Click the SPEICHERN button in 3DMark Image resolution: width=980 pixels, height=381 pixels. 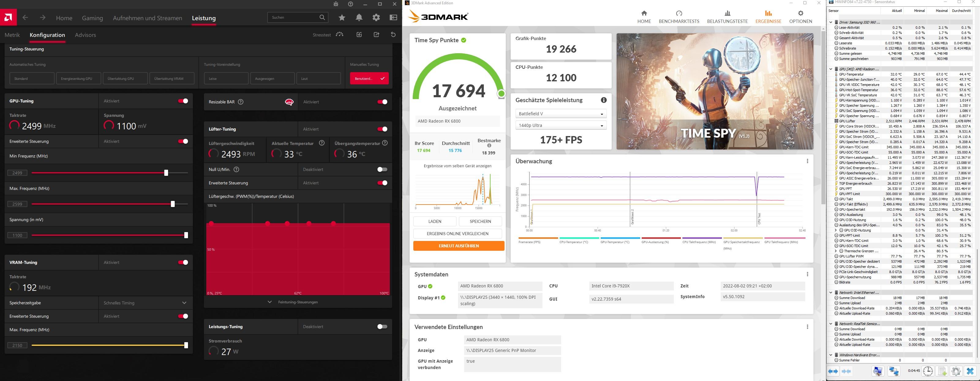480,221
